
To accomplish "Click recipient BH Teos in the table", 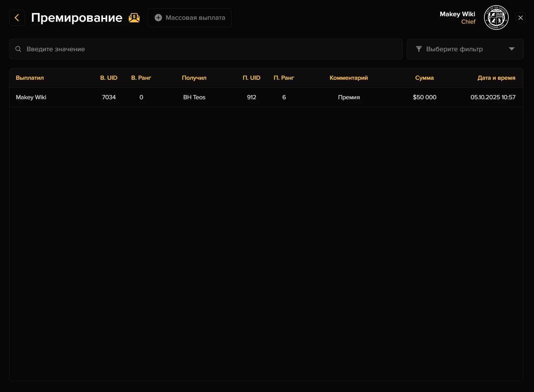I will tap(194, 97).
